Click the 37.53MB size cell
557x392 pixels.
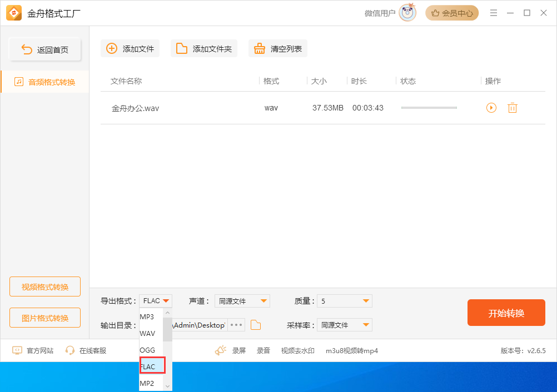328,108
